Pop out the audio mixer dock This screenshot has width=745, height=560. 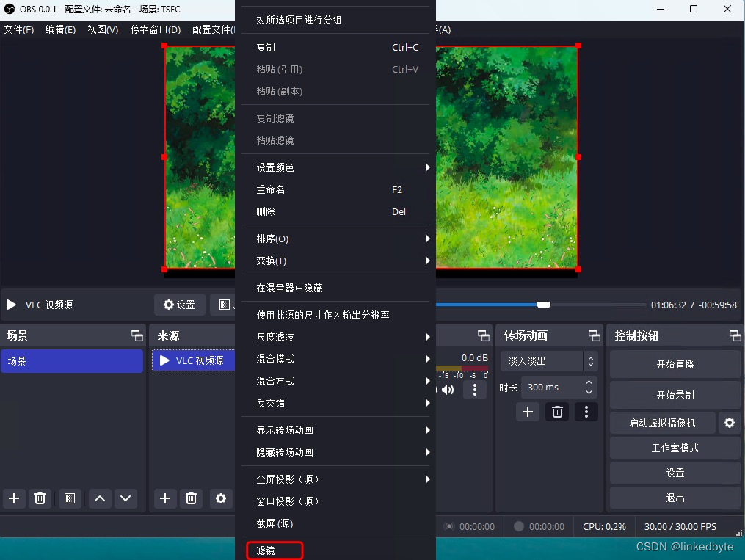pos(483,335)
